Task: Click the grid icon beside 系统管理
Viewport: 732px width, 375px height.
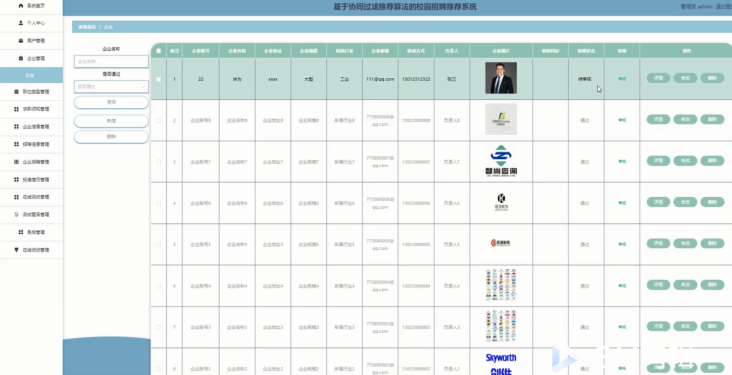Action: click(x=21, y=232)
